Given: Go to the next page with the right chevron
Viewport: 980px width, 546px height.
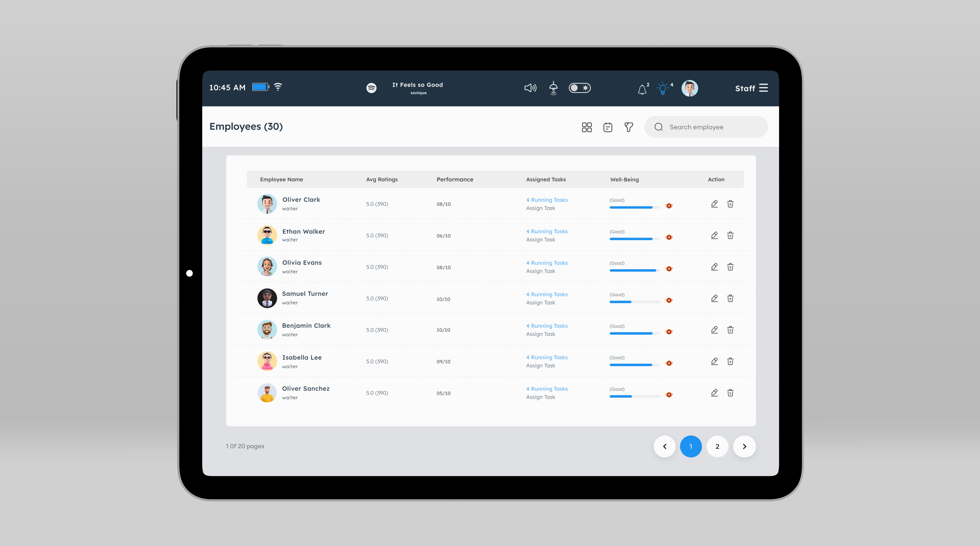Looking at the screenshot, I should (744, 446).
